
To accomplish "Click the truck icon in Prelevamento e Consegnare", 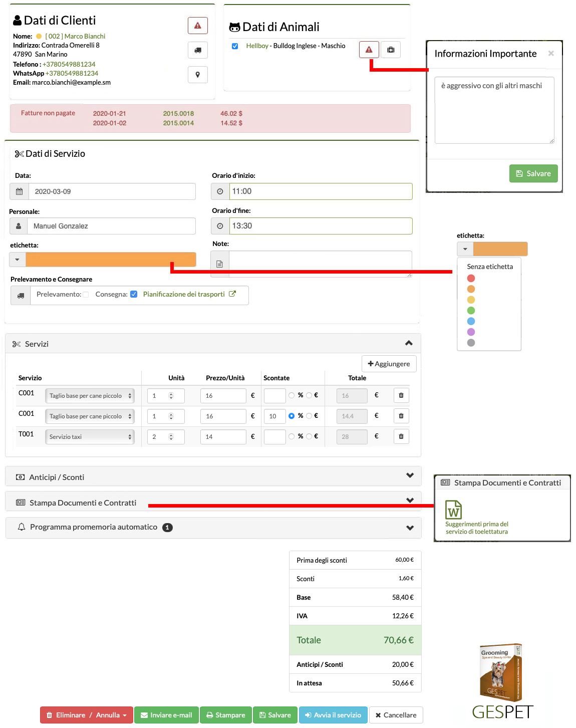I will [x=21, y=296].
